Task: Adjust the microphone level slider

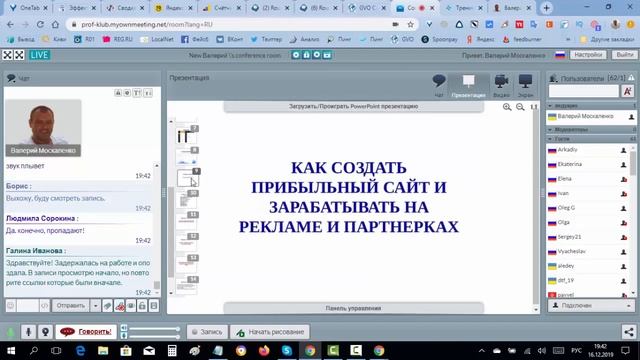Action: click(x=154, y=336)
